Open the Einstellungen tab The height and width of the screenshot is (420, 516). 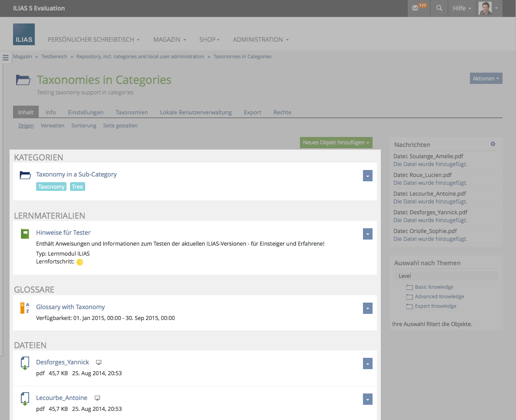[86, 112]
